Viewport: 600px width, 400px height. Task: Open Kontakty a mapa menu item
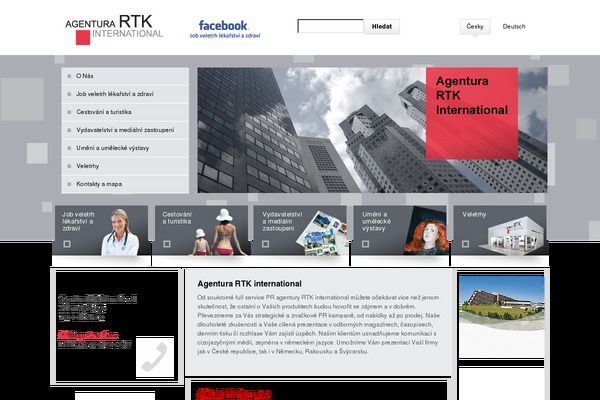(x=125, y=184)
